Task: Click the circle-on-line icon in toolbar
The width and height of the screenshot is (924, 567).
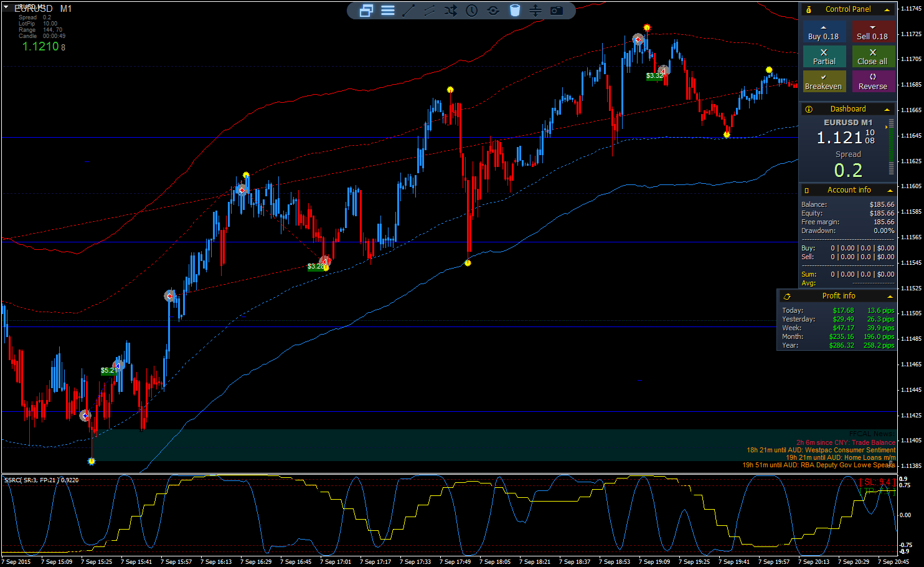Action: point(493,11)
